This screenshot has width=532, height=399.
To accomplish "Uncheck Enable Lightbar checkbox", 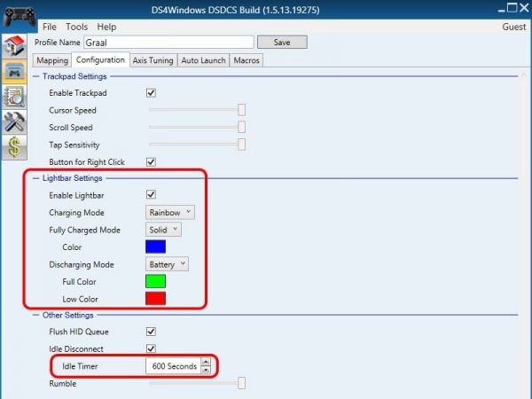I will [x=151, y=195].
